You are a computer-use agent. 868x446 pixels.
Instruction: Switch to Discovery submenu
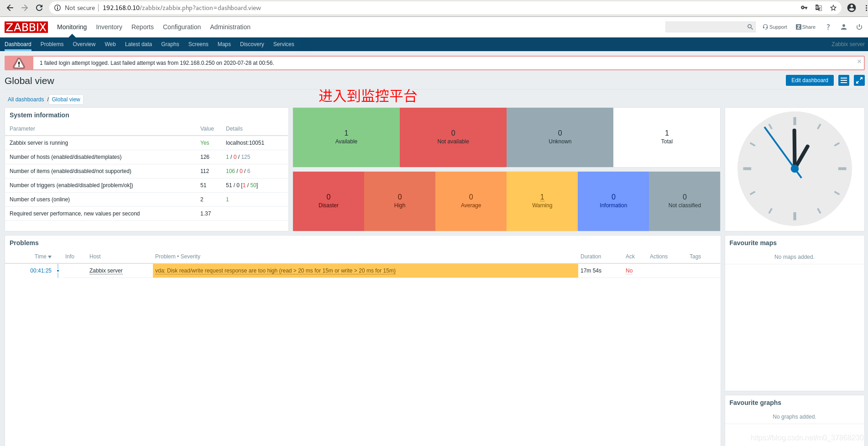click(252, 44)
